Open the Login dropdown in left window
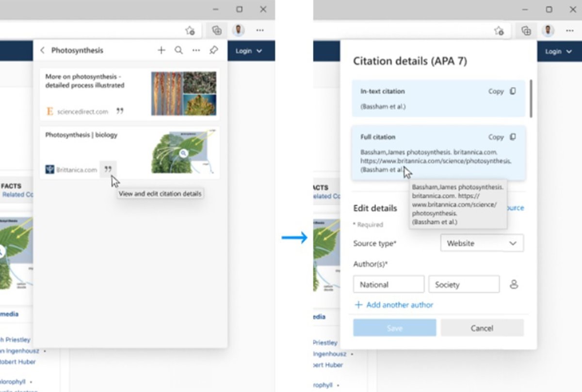Screen dimensions: 582x392 click(x=248, y=51)
